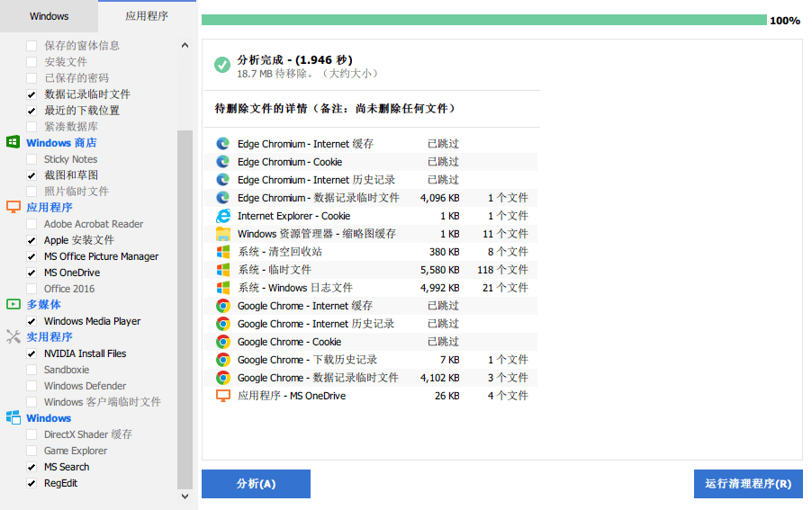The width and height of the screenshot is (812, 510).
Task: Open 系统 - 清空回收站 row text
Action: [x=280, y=252]
